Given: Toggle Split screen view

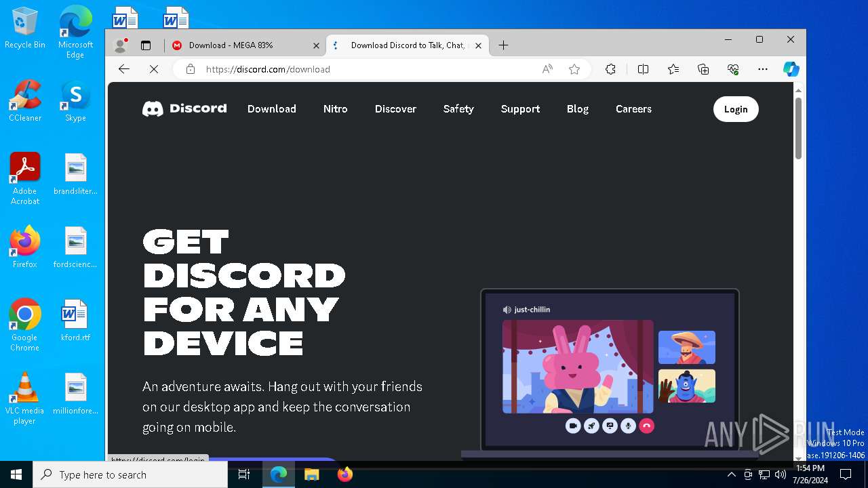Looking at the screenshot, I should [x=643, y=69].
